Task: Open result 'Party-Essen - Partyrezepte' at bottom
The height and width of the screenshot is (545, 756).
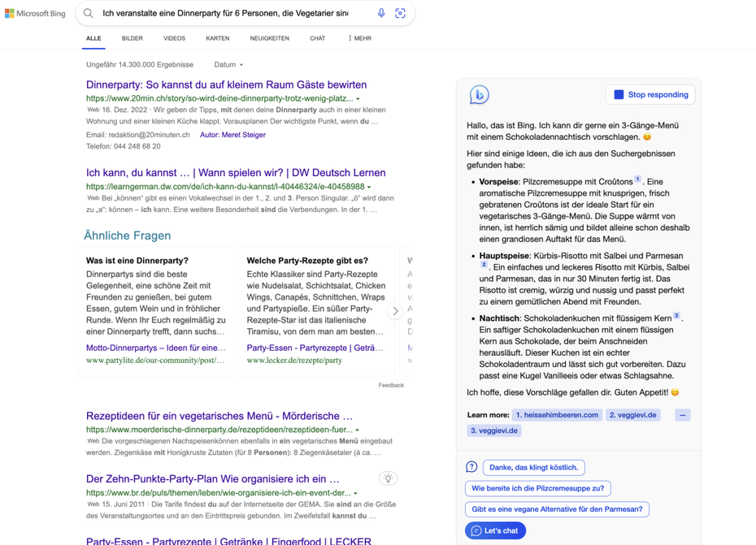Action: (x=228, y=541)
